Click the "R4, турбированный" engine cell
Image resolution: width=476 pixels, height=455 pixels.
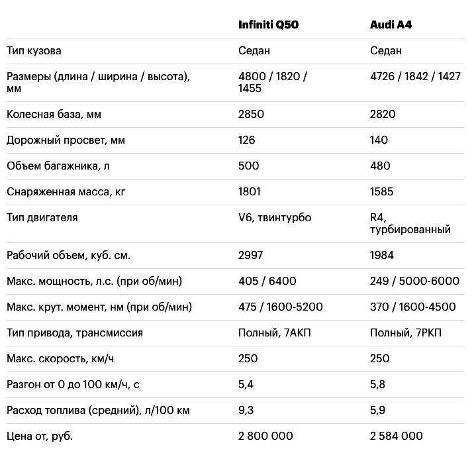410,224
